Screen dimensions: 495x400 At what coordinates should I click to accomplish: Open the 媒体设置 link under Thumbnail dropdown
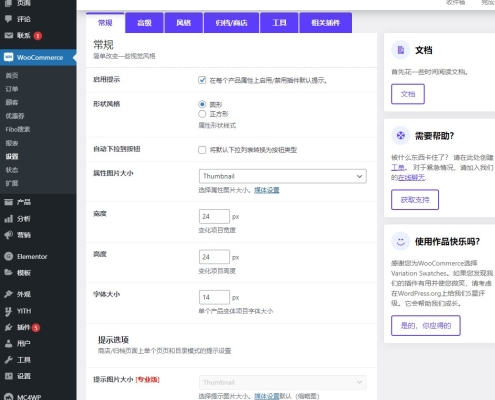pos(267,190)
